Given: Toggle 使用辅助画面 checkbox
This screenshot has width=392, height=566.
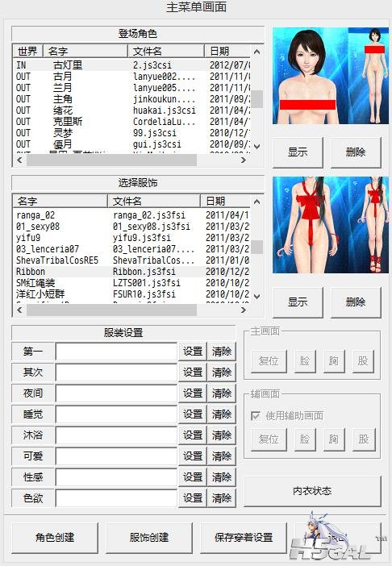Looking at the screenshot, I should (256, 416).
